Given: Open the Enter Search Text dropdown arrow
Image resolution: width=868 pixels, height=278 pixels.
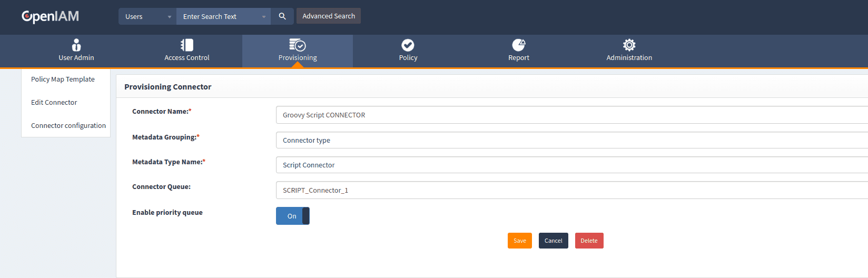Looking at the screenshot, I should click(x=264, y=17).
